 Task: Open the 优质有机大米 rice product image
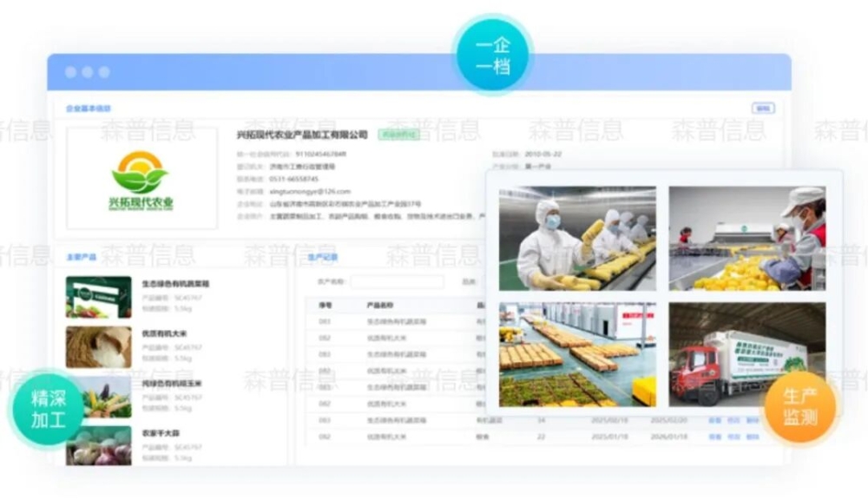click(99, 346)
